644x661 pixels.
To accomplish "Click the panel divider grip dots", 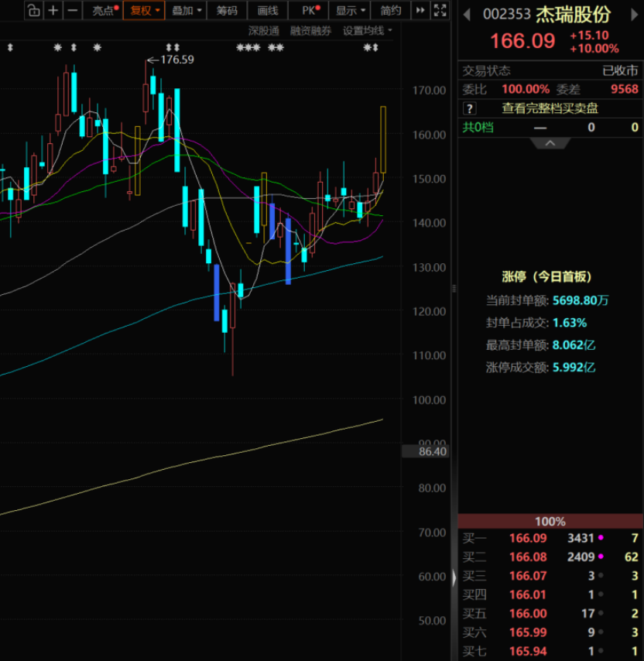I will point(454,289).
